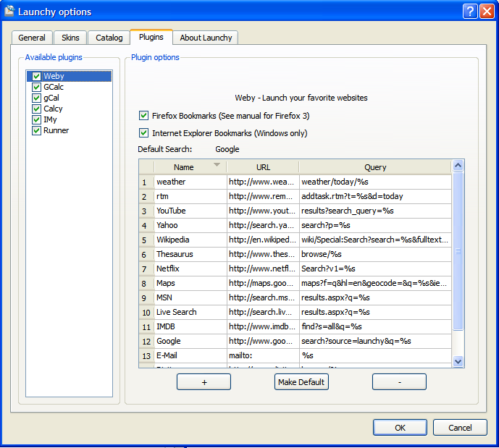Confirm with the OK button
This screenshot has width=499, height=448.
point(400,428)
